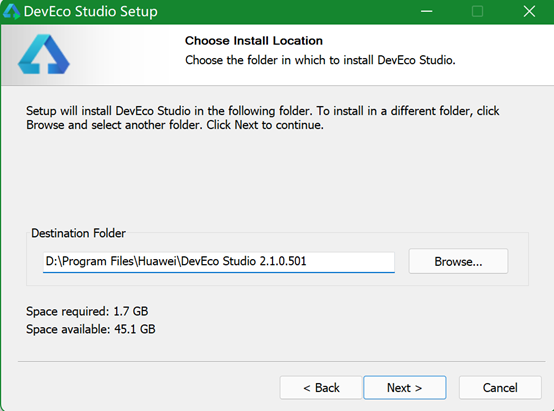Cancel the DevEco Studio installation
Viewport: 554px width, 411px height.
[500, 388]
